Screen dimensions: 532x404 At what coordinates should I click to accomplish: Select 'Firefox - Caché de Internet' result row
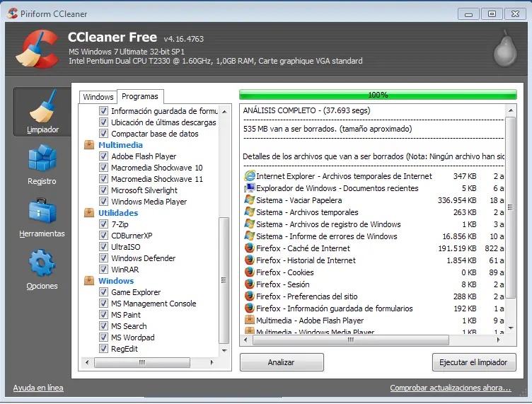click(x=374, y=248)
